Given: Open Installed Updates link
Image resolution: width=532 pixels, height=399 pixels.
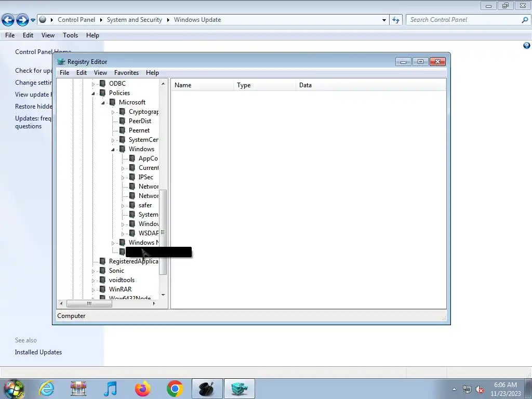Looking at the screenshot, I should coord(38,352).
